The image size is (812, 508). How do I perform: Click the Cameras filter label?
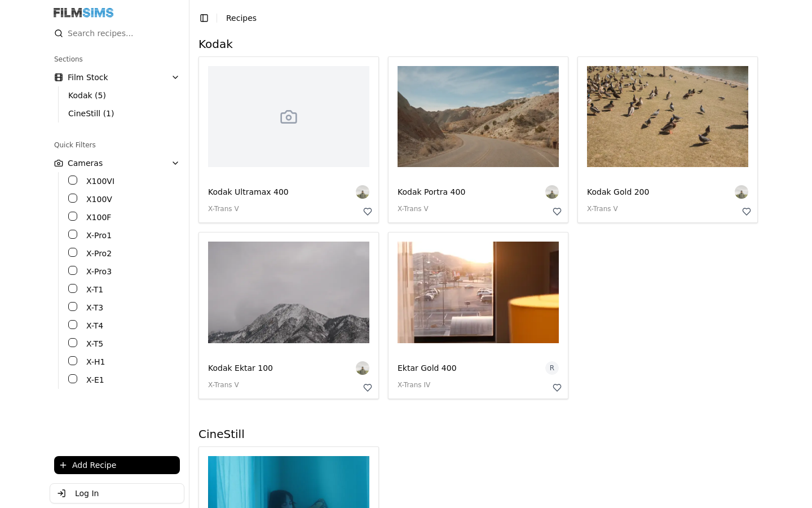(x=85, y=163)
